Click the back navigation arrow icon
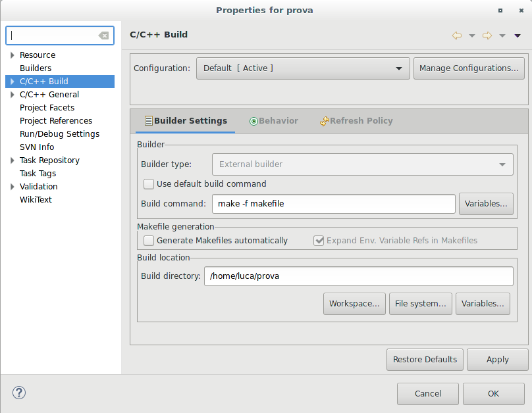 point(457,36)
